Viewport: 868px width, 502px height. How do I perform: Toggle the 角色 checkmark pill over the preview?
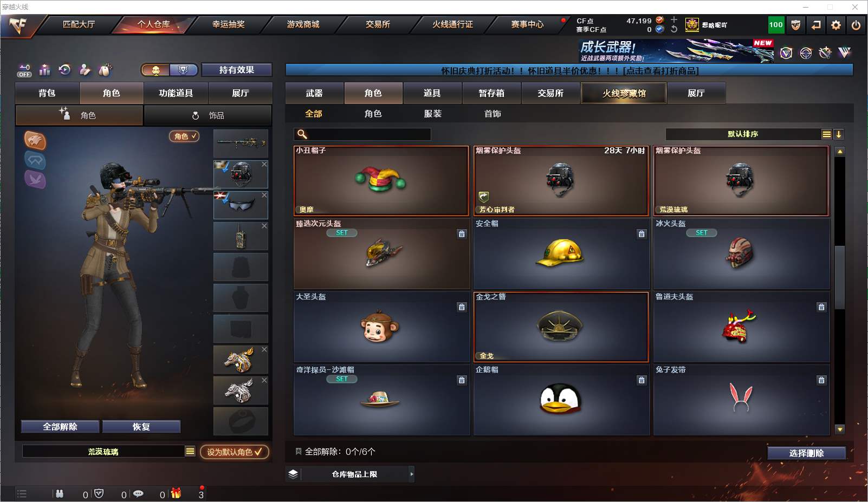184,136
